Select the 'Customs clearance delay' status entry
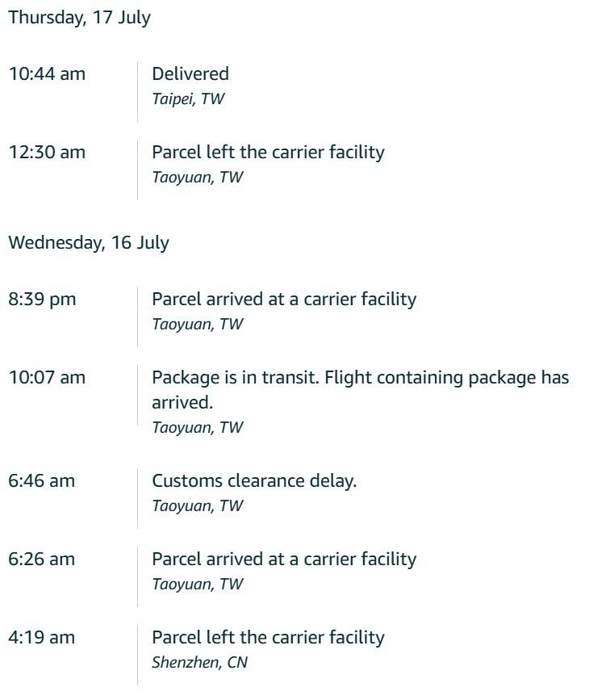The width and height of the screenshot is (589, 700). pyautogui.click(x=254, y=481)
